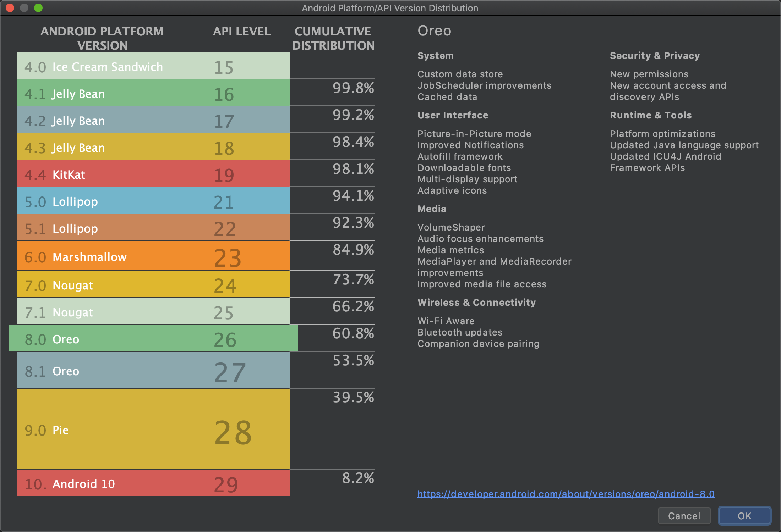The width and height of the screenshot is (781, 532).
Task: Click API level 28 number
Action: point(233,432)
